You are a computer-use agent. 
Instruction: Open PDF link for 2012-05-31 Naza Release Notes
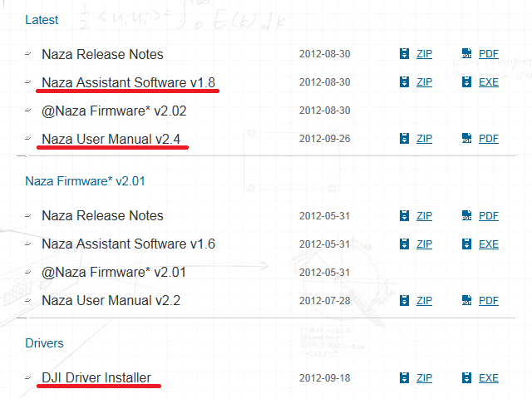point(489,216)
